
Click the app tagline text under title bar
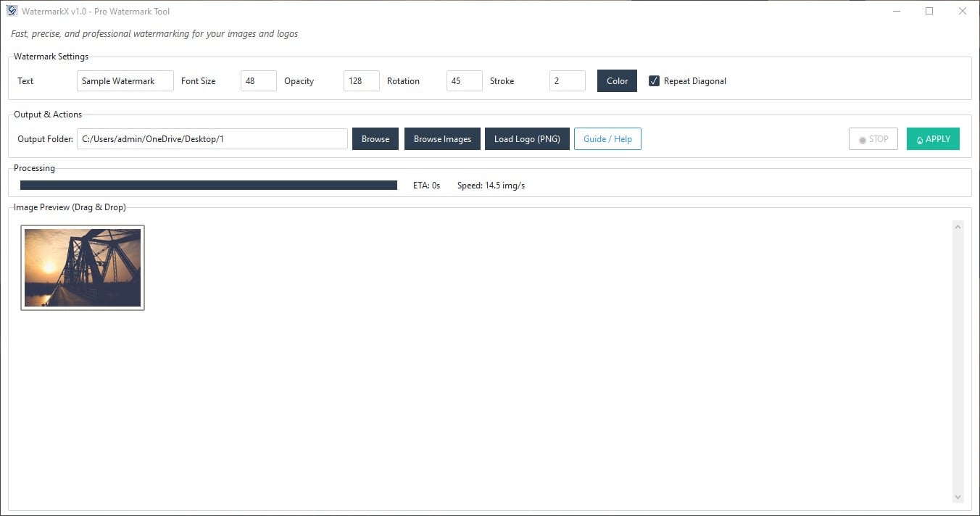(154, 34)
